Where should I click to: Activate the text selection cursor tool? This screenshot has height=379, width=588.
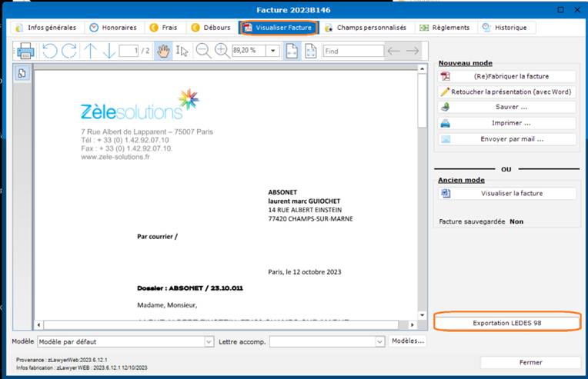point(182,51)
